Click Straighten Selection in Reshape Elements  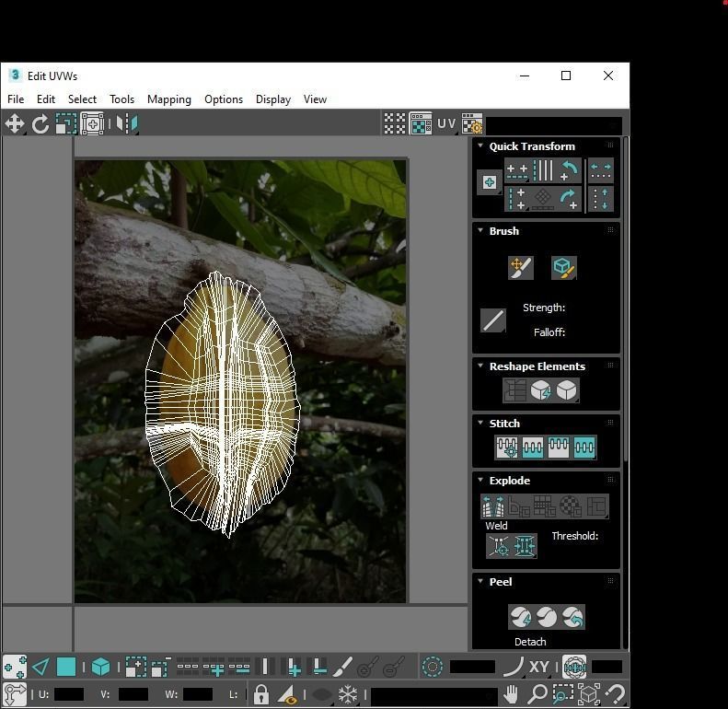(514, 390)
